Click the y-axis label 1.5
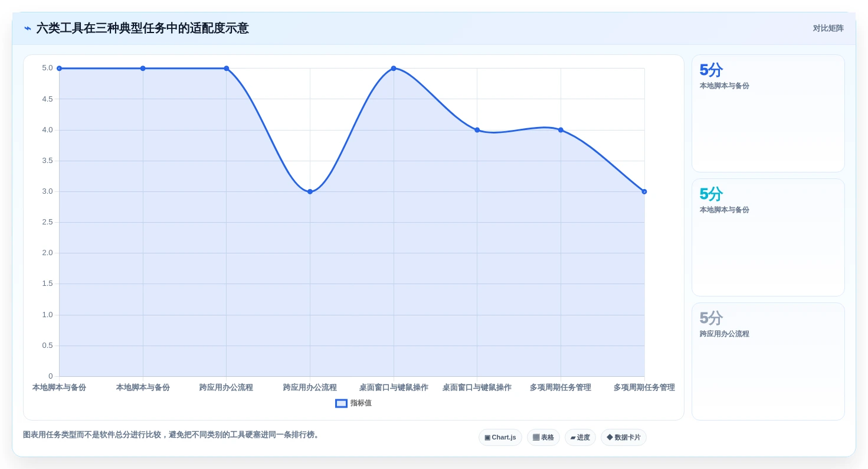This screenshot has width=868, height=469. 47,284
